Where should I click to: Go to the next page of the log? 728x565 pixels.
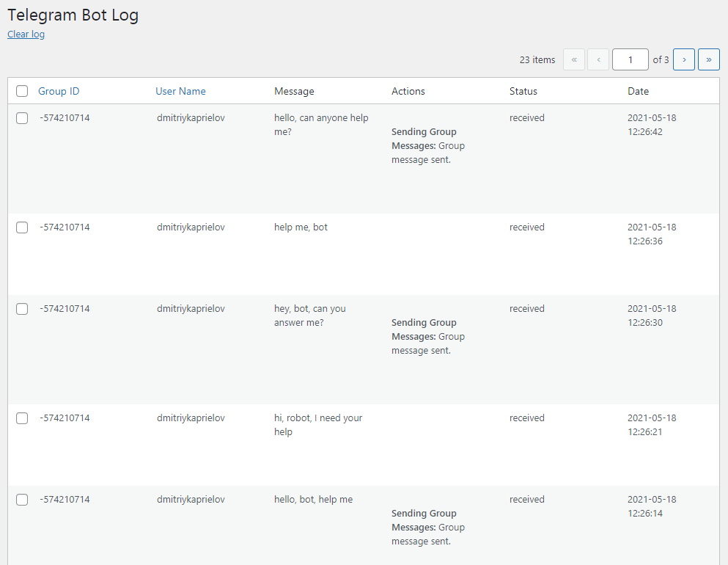pos(684,59)
